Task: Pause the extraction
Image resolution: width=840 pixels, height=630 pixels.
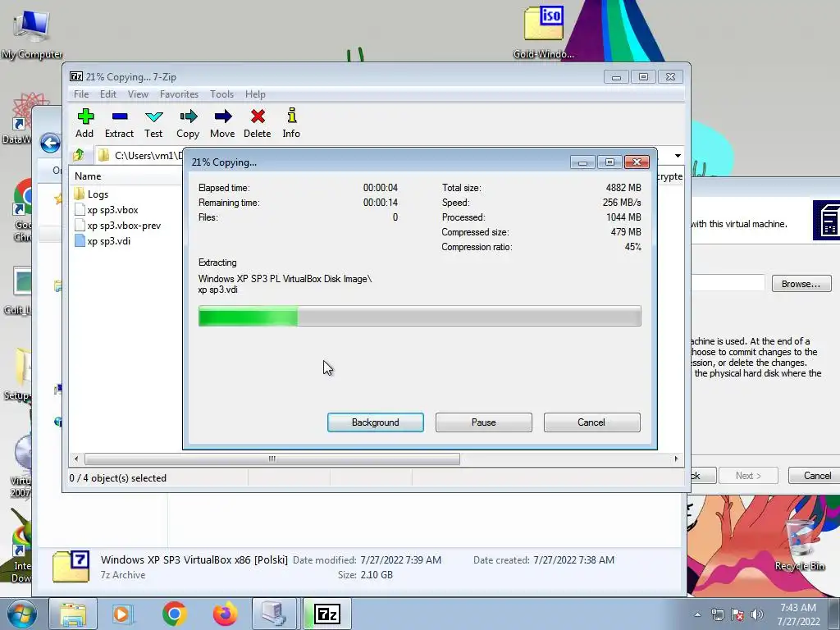Action: tap(484, 422)
